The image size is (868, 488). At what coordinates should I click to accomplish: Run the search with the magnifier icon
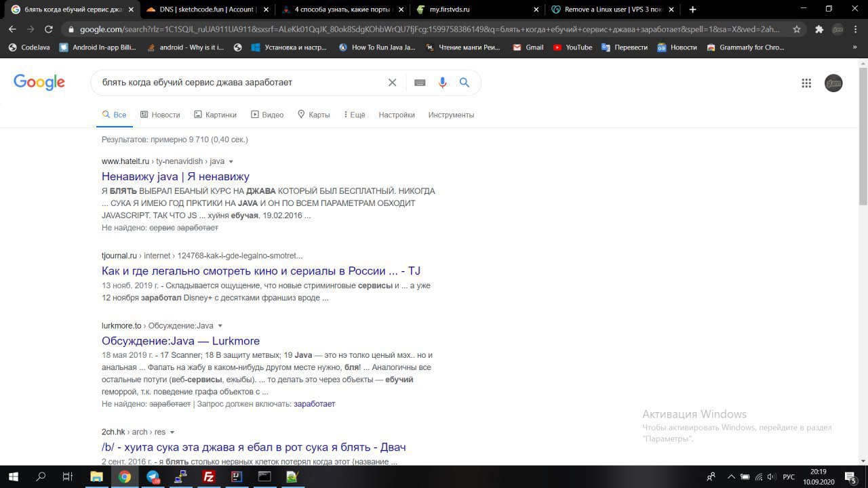465,83
